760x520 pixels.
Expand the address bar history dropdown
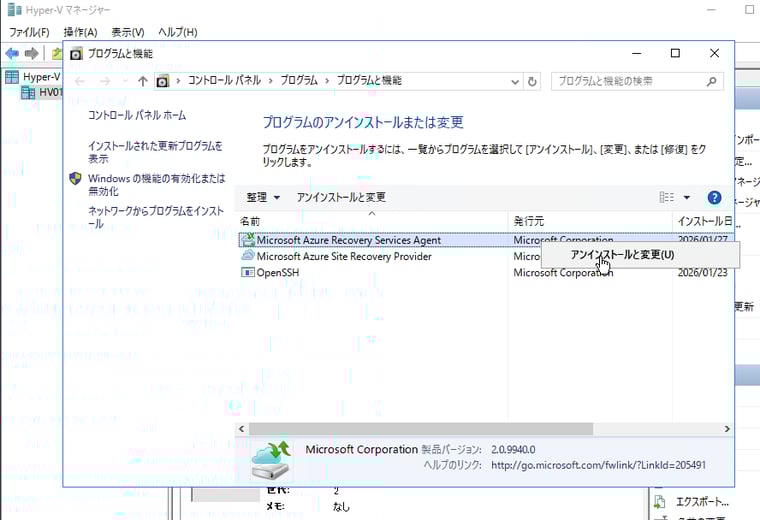[x=515, y=82]
